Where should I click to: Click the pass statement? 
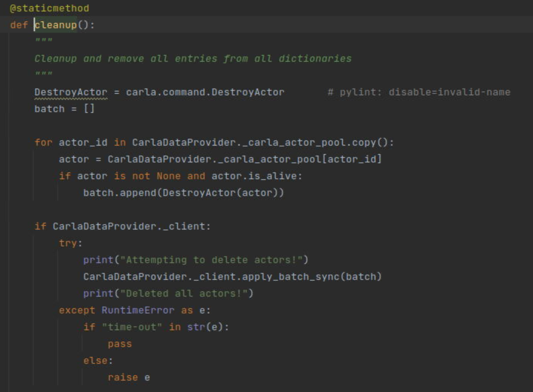coord(120,344)
